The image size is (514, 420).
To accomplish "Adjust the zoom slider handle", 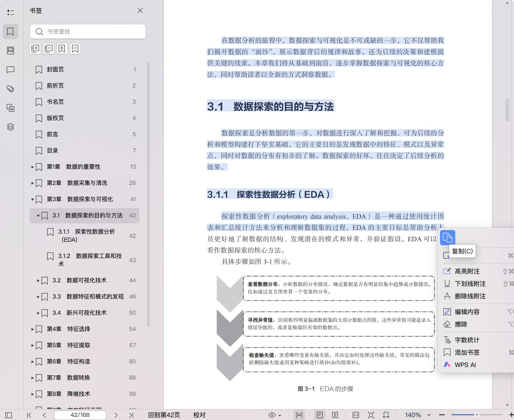I will point(477,415).
